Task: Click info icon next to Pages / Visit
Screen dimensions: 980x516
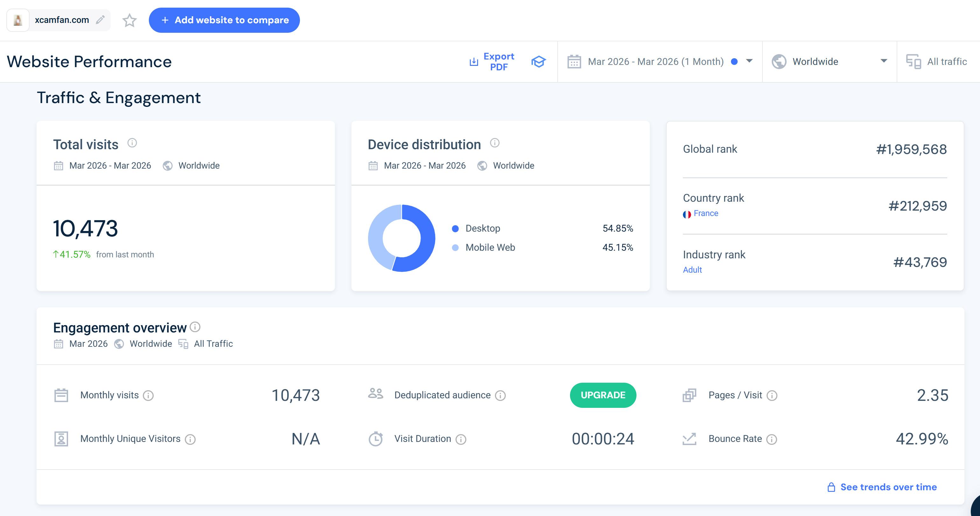Action: pyautogui.click(x=772, y=396)
